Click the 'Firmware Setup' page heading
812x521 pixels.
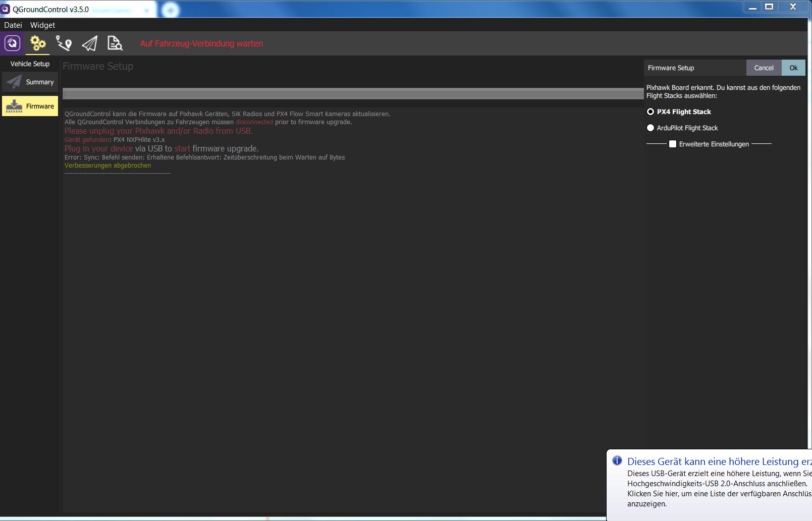(x=98, y=66)
